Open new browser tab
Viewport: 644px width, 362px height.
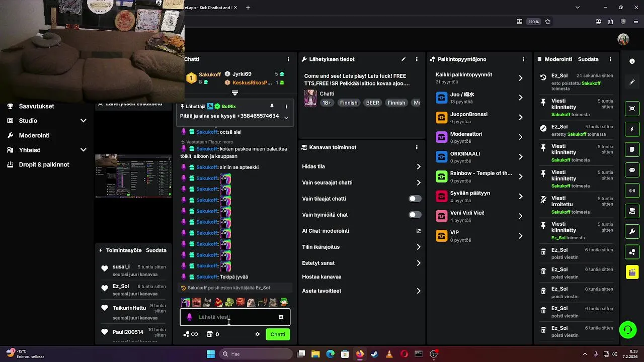(x=248, y=8)
